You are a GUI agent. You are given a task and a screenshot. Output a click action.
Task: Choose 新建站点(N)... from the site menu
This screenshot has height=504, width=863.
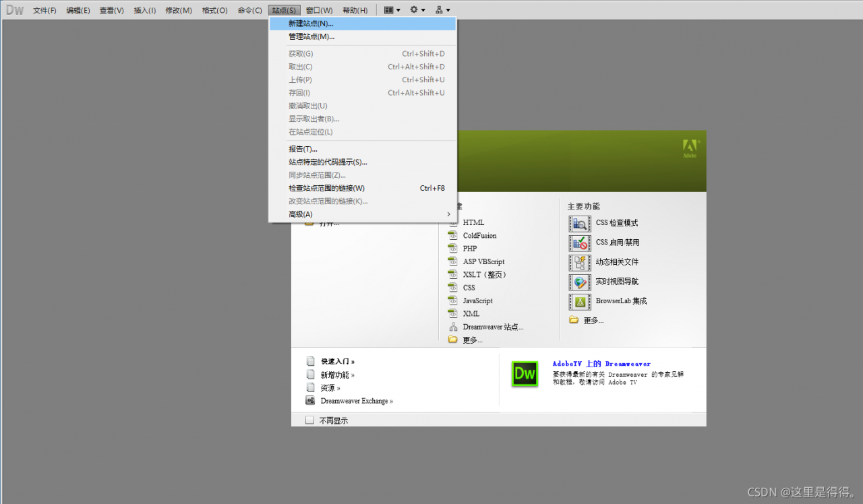[x=363, y=24]
